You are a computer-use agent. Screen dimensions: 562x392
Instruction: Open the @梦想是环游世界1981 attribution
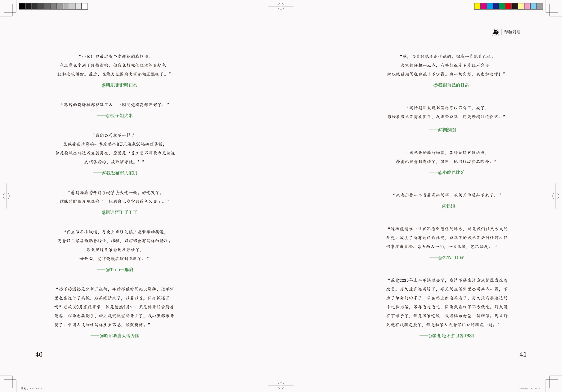click(451, 335)
